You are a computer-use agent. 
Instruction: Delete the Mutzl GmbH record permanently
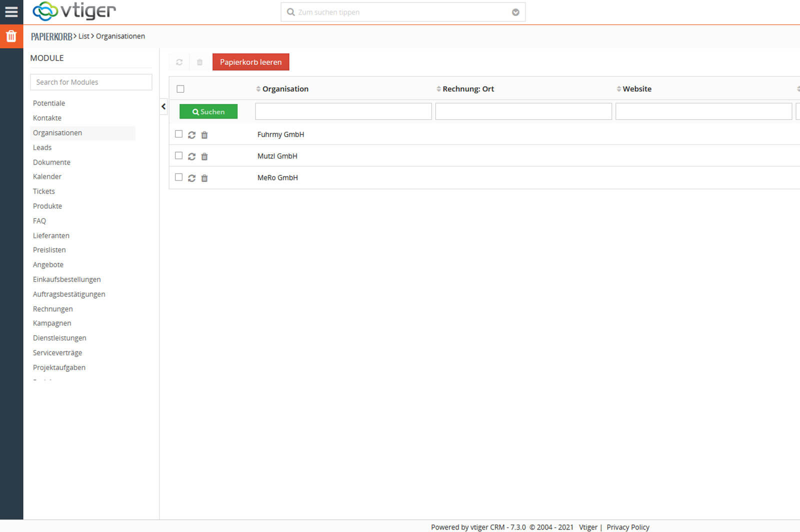[204, 156]
